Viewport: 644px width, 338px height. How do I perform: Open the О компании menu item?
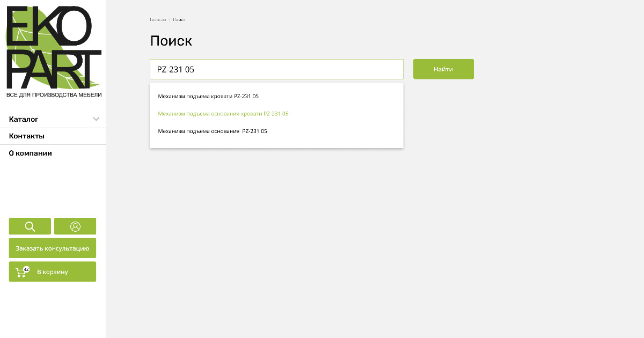pyautogui.click(x=31, y=153)
